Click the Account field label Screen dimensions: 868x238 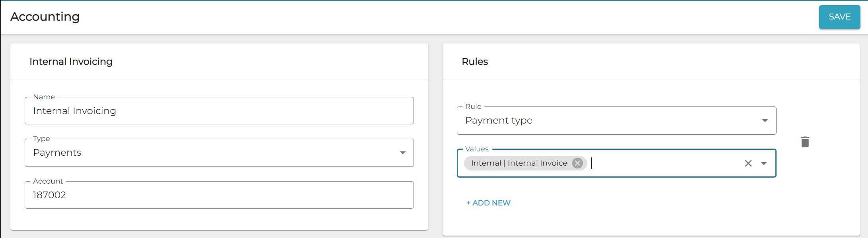pyautogui.click(x=48, y=181)
